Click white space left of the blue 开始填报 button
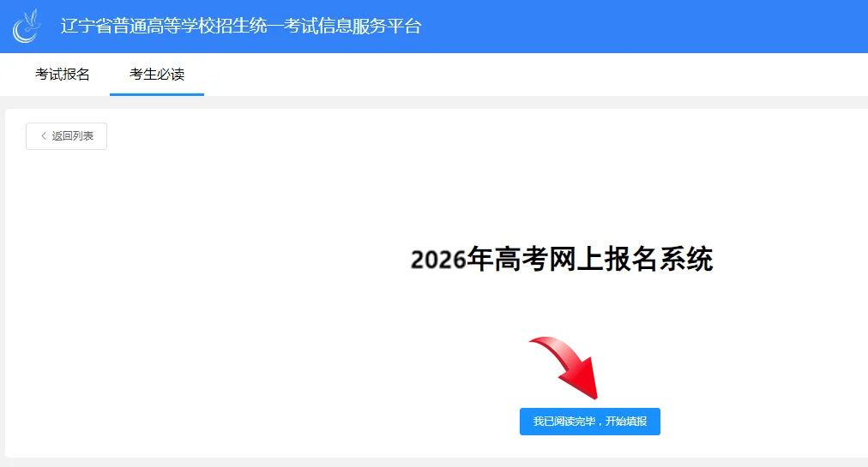 point(343,422)
